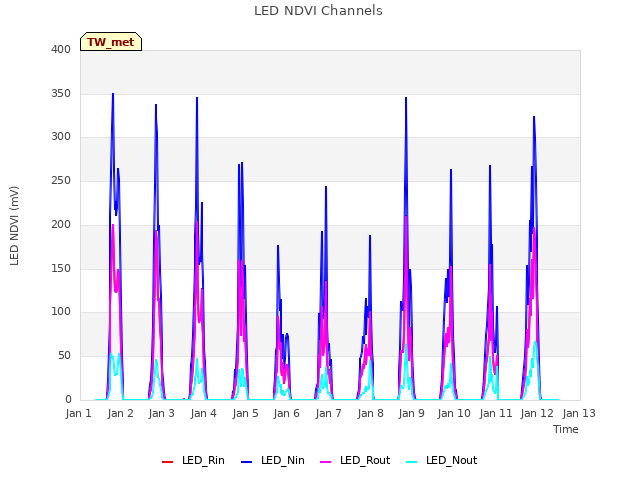Click the Jan 10 x-axis tick label
The image size is (640, 480).
[x=454, y=413]
